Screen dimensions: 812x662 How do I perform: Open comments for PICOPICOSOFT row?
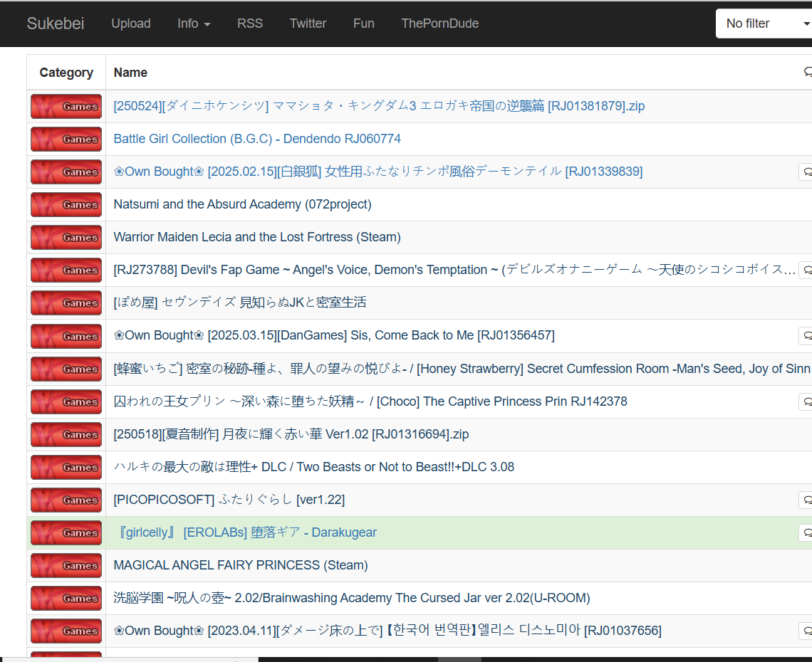806,500
